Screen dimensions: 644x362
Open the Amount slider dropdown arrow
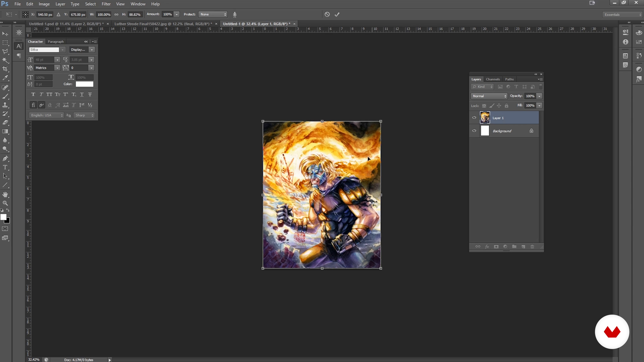click(176, 14)
